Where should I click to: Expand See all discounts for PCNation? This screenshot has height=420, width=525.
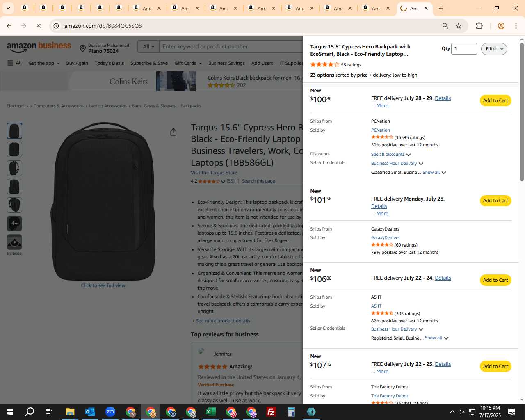[391, 155]
